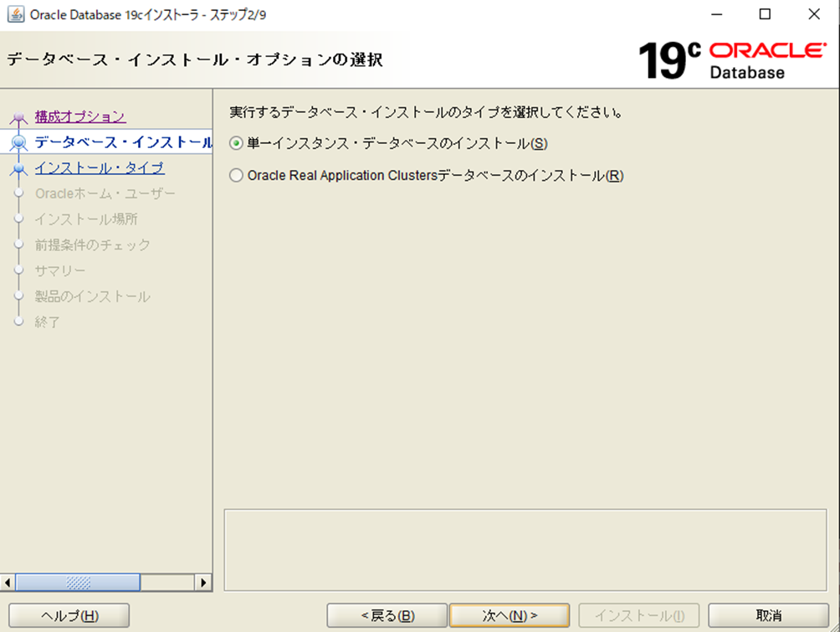The image size is (840, 632).
Task: Cancel installer with 取消 button
Action: tap(768, 615)
